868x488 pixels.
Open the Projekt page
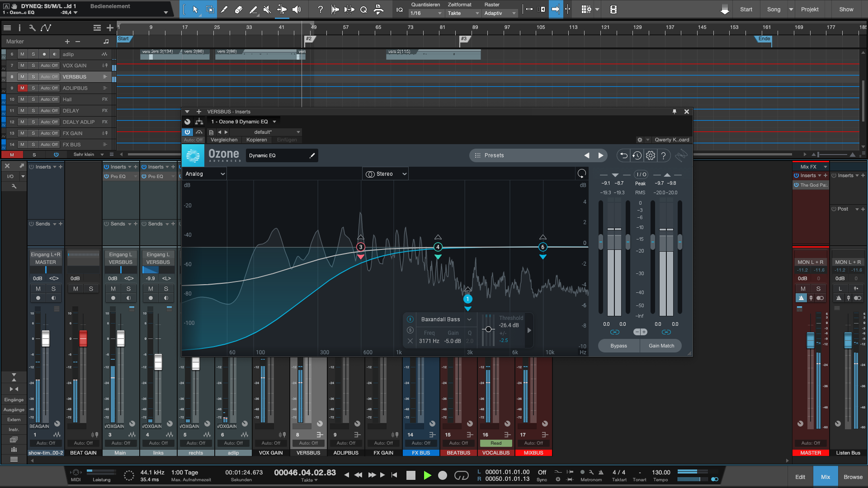click(810, 9)
